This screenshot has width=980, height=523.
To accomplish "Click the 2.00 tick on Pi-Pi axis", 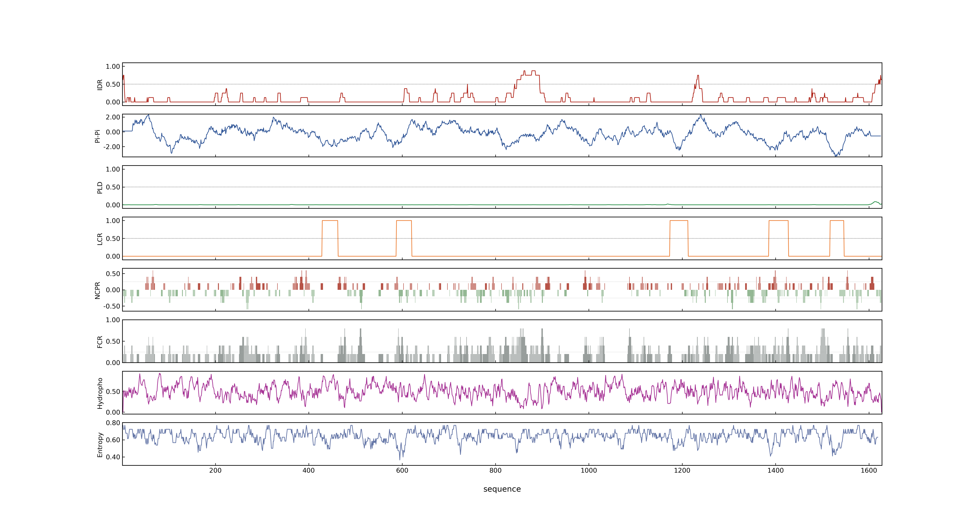I will pyautogui.click(x=113, y=117).
